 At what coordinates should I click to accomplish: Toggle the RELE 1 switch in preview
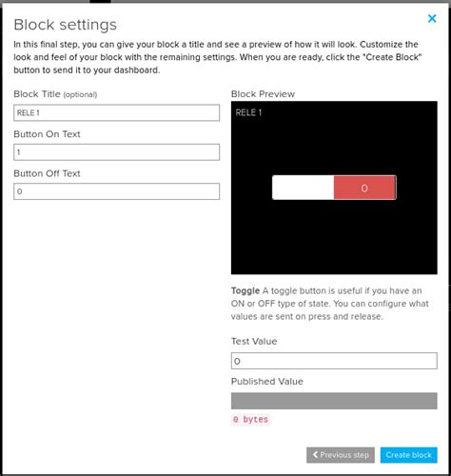(334, 188)
